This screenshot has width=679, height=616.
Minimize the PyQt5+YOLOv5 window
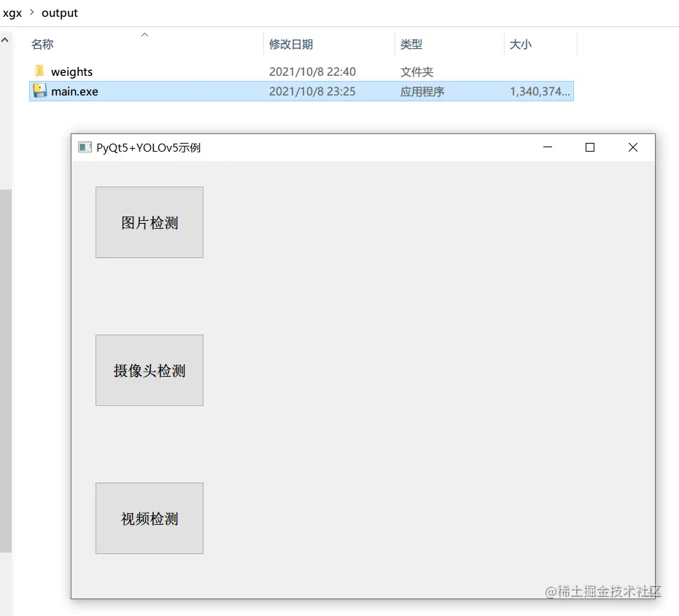547,147
